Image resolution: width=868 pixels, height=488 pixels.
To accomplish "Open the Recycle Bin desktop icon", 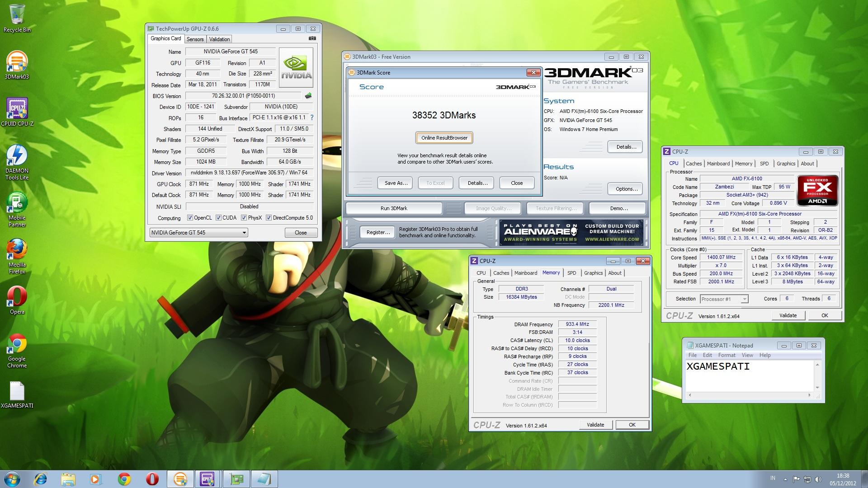I will [x=17, y=19].
